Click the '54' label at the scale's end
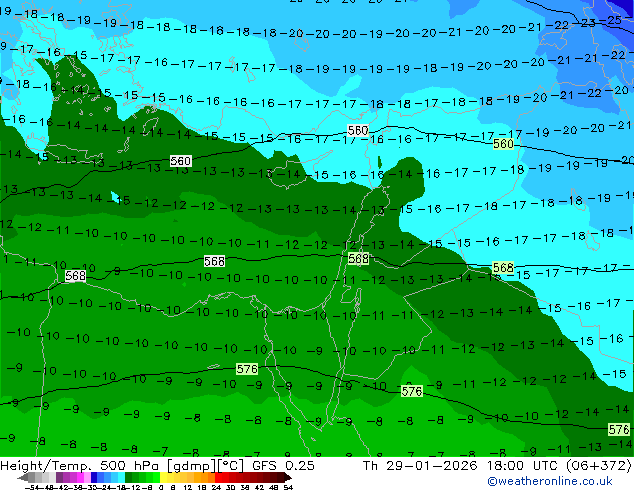This screenshot has height=490, width=634. pos(288,487)
